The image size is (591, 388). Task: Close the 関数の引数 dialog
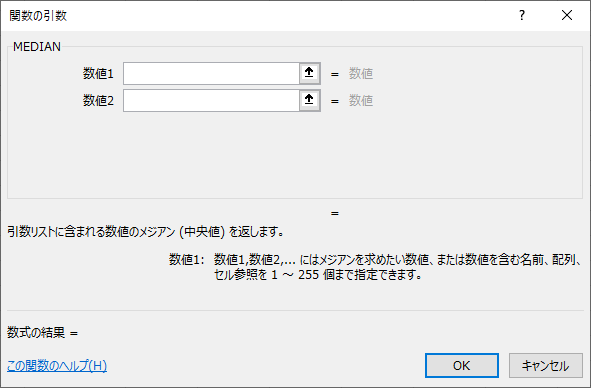[567, 15]
